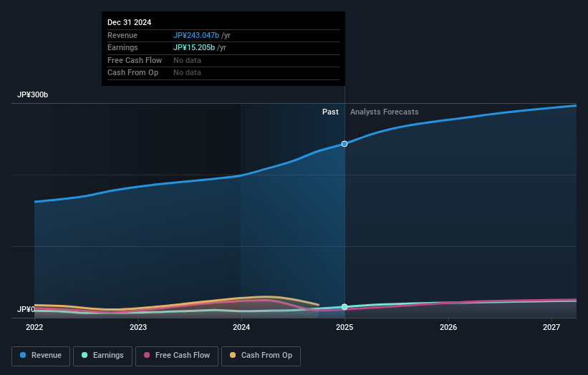The height and width of the screenshot is (375, 588).
Task: Click the Dec 31 2024 tooltip date
Action: 130,22
